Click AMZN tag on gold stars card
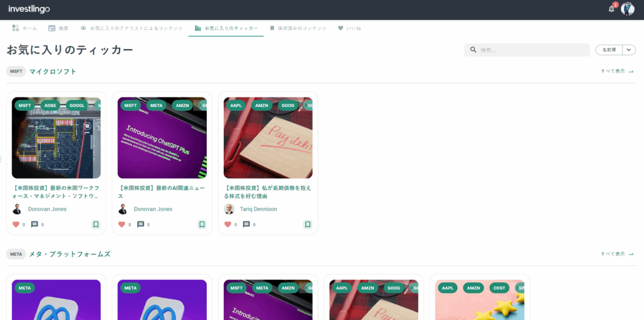Screen dimensions: 644x320 (474, 288)
